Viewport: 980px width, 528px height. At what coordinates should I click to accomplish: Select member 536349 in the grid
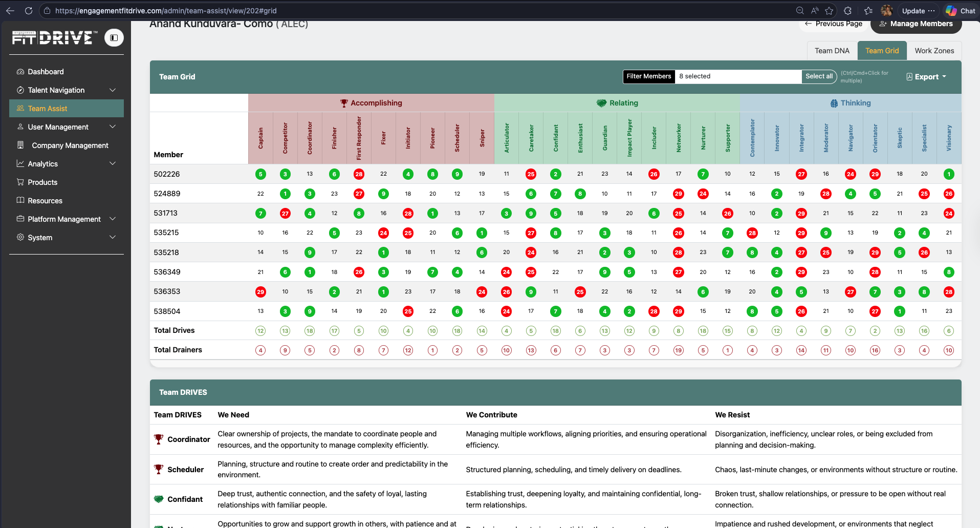pyautogui.click(x=167, y=272)
